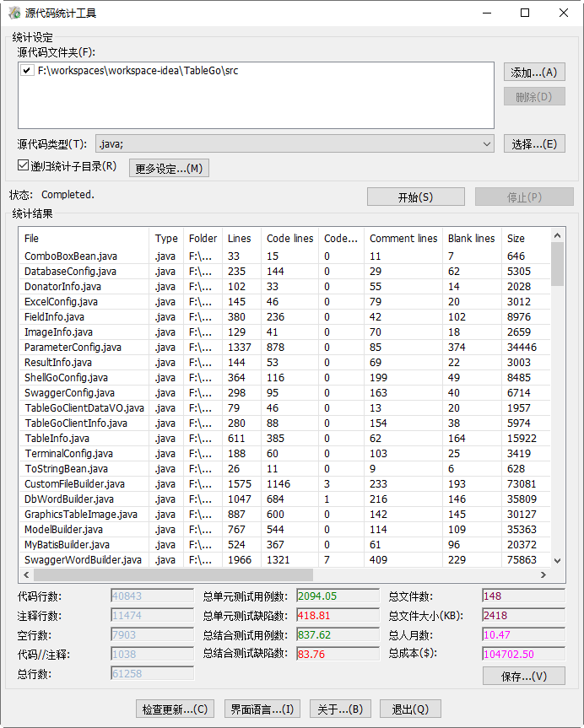This screenshot has width=584, height=728.
Task: Sort by the Type column header
Action: (x=166, y=238)
